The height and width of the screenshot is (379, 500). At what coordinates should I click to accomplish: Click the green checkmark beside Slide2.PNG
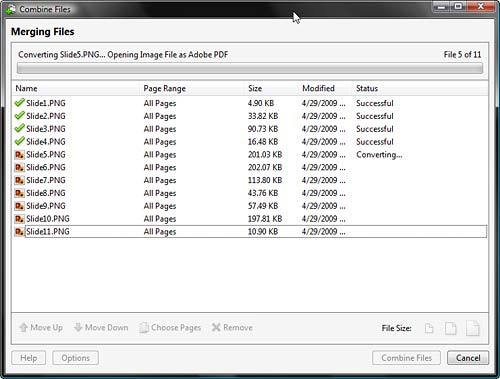[x=20, y=116]
